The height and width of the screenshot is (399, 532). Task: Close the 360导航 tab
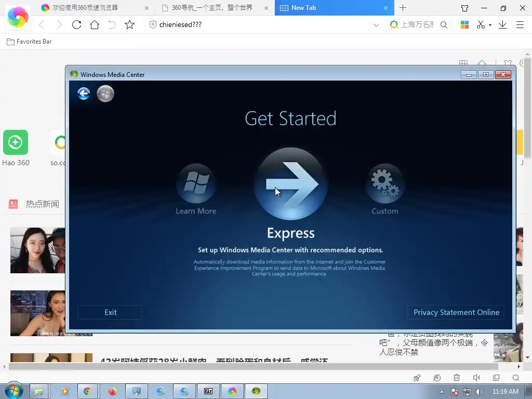[267, 8]
